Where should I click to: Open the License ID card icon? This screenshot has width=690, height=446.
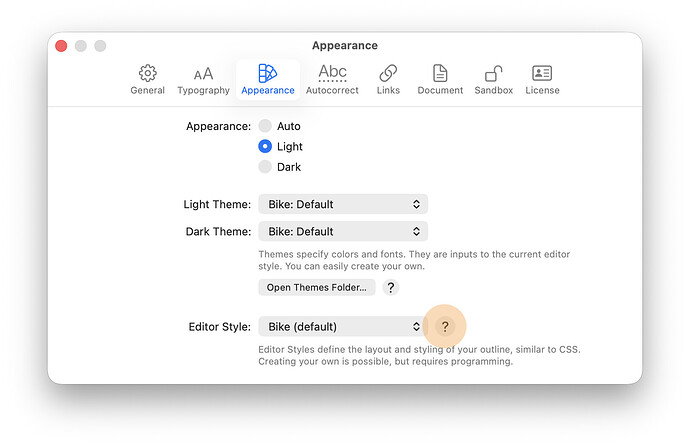pyautogui.click(x=542, y=73)
